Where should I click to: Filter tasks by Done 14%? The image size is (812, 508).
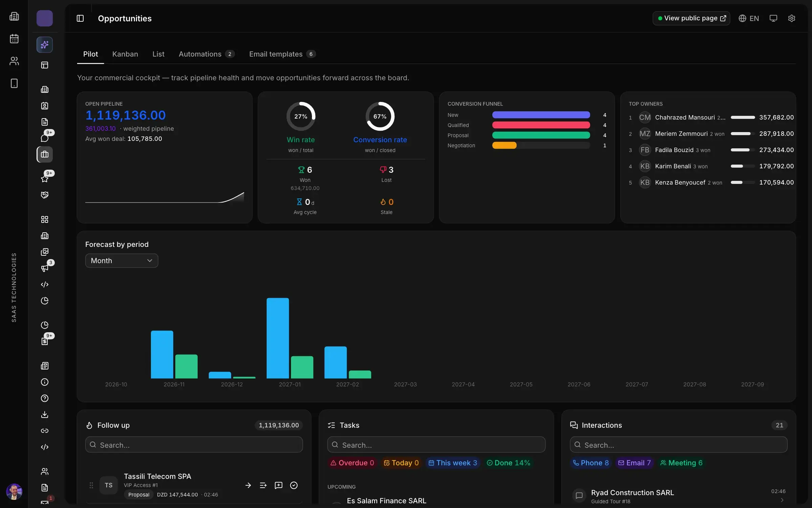pos(509,463)
